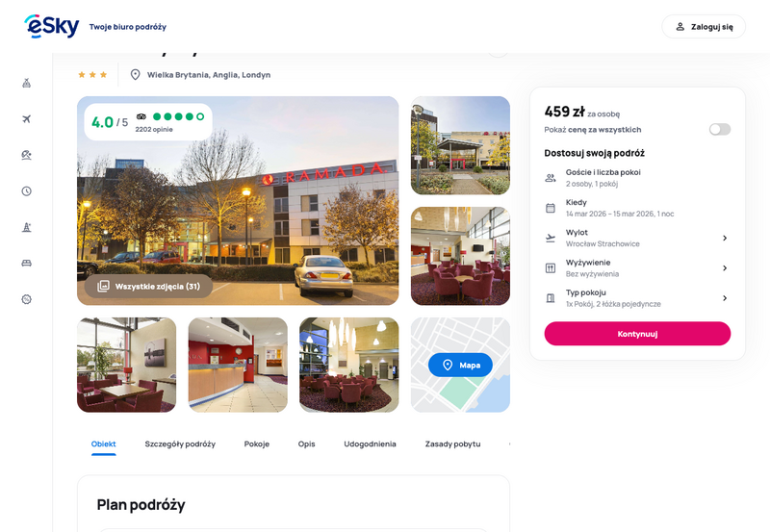770x532 pixels.
Task: Open the red reception desk photo thumbnail
Action: [x=238, y=365]
